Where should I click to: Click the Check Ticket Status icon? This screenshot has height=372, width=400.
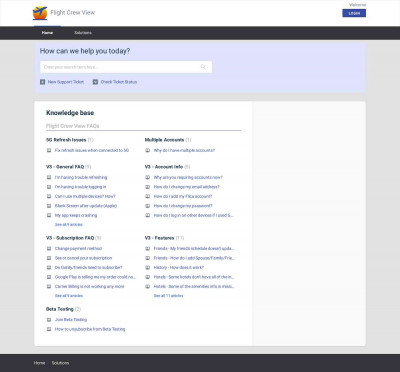pyautogui.click(x=95, y=82)
